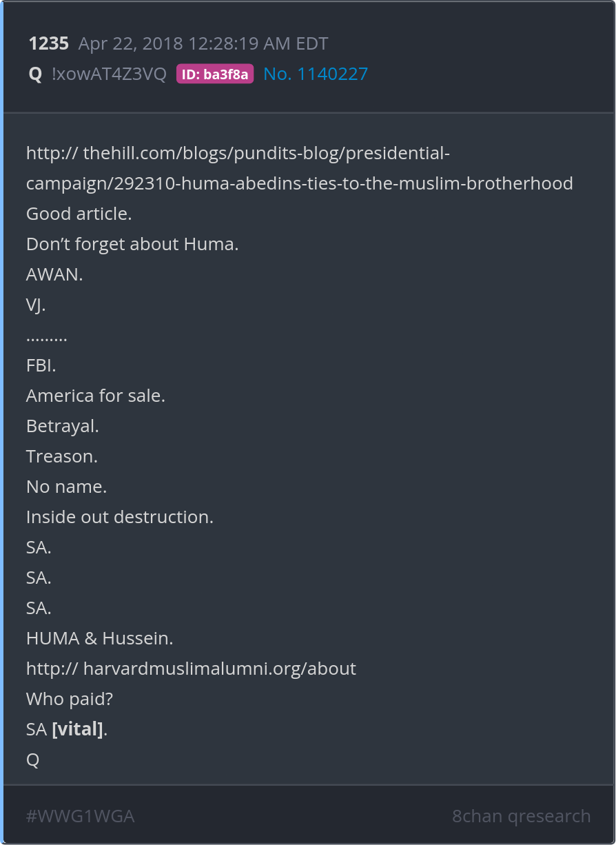
Task: Click the bold [vital] text
Action: pos(78,729)
